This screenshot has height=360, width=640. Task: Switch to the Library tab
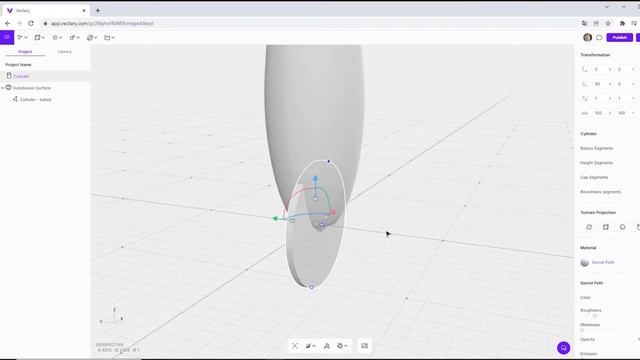tap(64, 52)
